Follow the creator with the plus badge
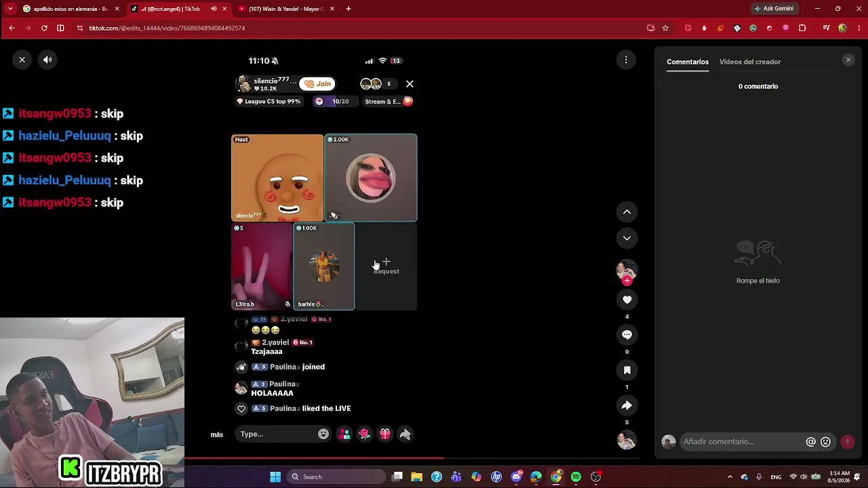The height and width of the screenshot is (488, 868). pyautogui.click(x=627, y=280)
